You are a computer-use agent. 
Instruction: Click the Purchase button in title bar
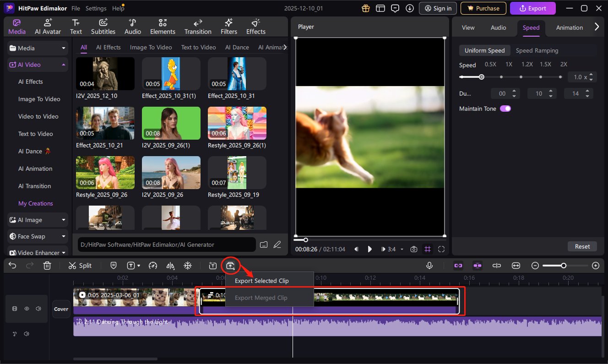(x=483, y=8)
